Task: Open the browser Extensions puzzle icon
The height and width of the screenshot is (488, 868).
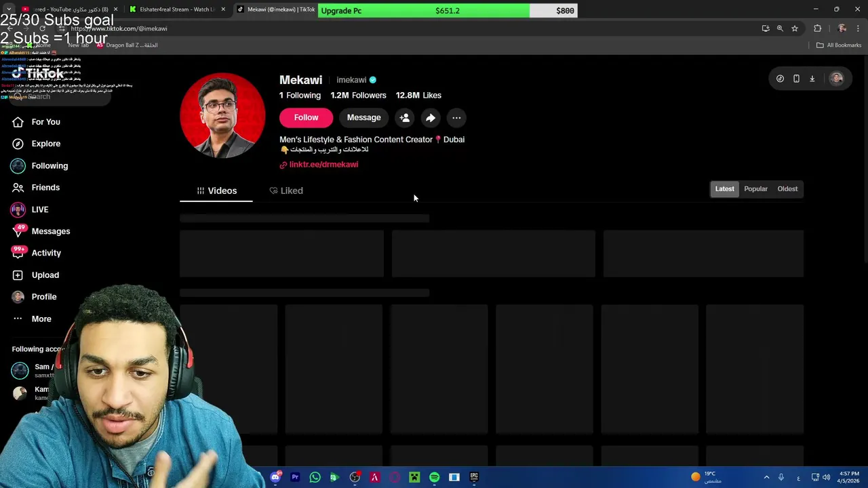Action: point(817,28)
